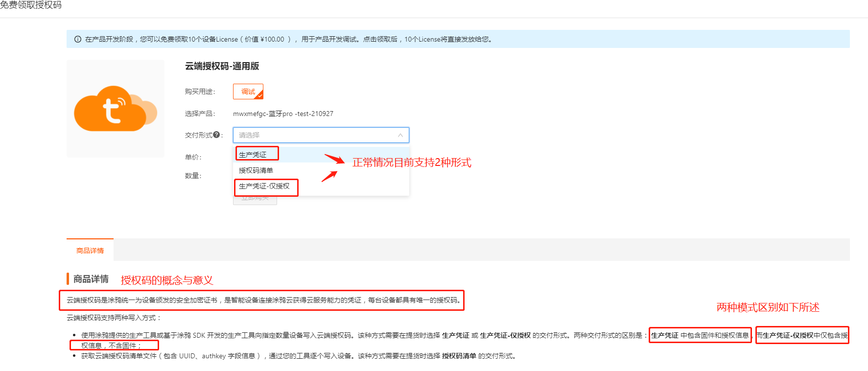Click the 云端授权码-通用版 product title
The width and height of the screenshot is (868, 371).
pyautogui.click(x=222, y=66)
